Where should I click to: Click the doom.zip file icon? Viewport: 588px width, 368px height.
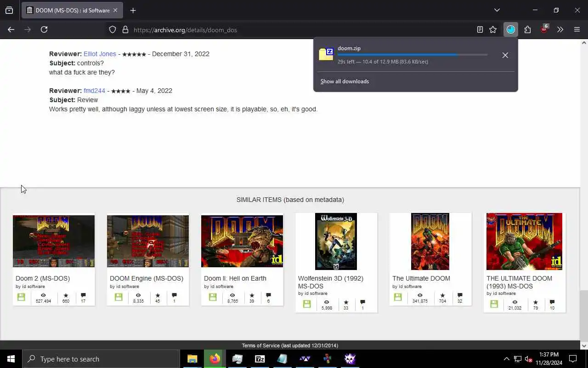326,54
